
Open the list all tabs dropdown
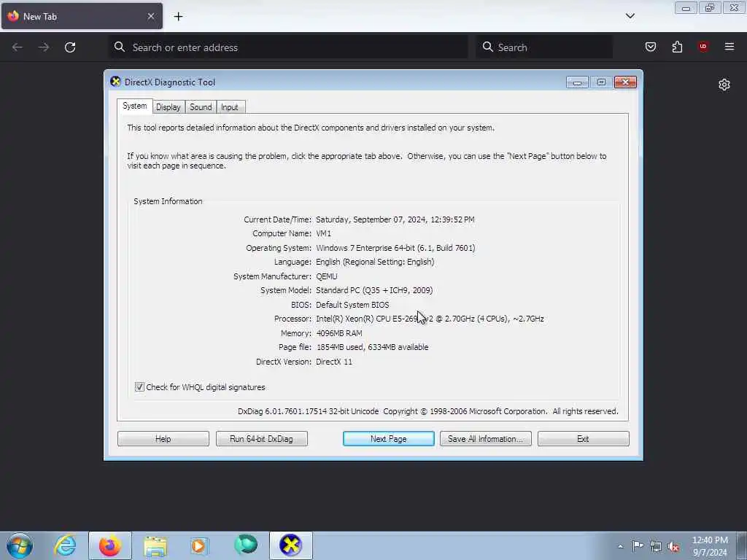coord(630,16)
